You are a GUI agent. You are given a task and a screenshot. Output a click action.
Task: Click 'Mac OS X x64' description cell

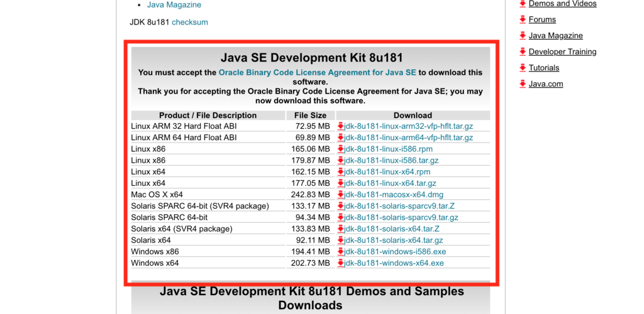[157, 195]
